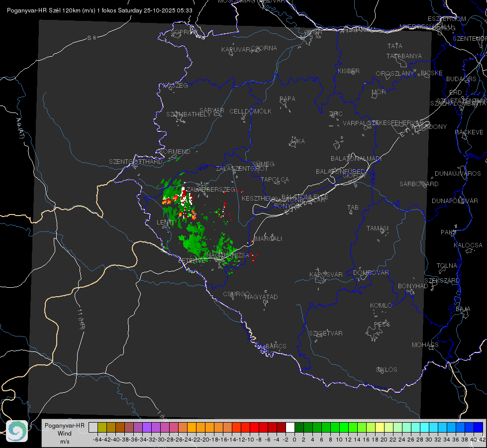Click the TOLNA city label
The image size is (487, 448).
[x=447, y=266]
